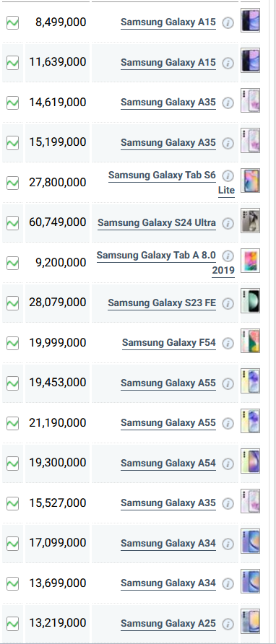Open Samsung Galaxy S24 Ultra link
The image size is (276, 644).
157,223
